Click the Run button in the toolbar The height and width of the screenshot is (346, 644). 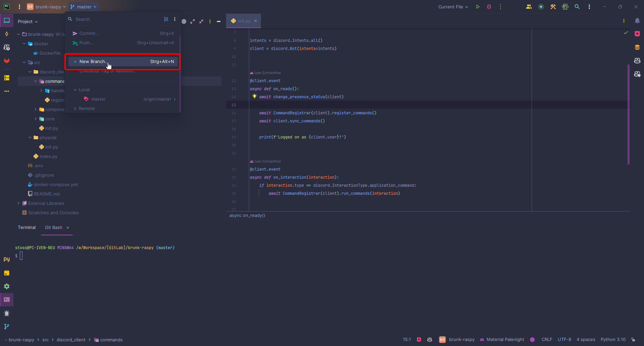click(478, 7)
